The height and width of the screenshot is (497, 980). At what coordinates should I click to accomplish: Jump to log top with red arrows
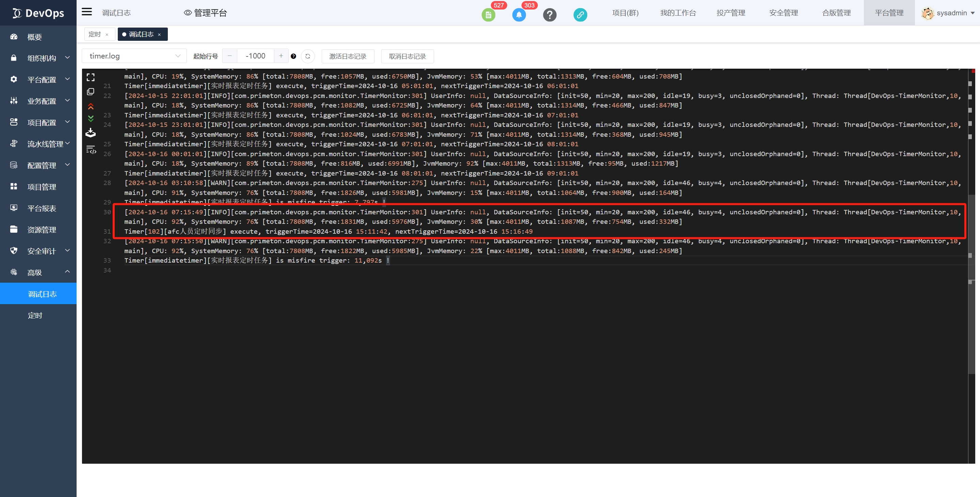(x=91, y=106)
